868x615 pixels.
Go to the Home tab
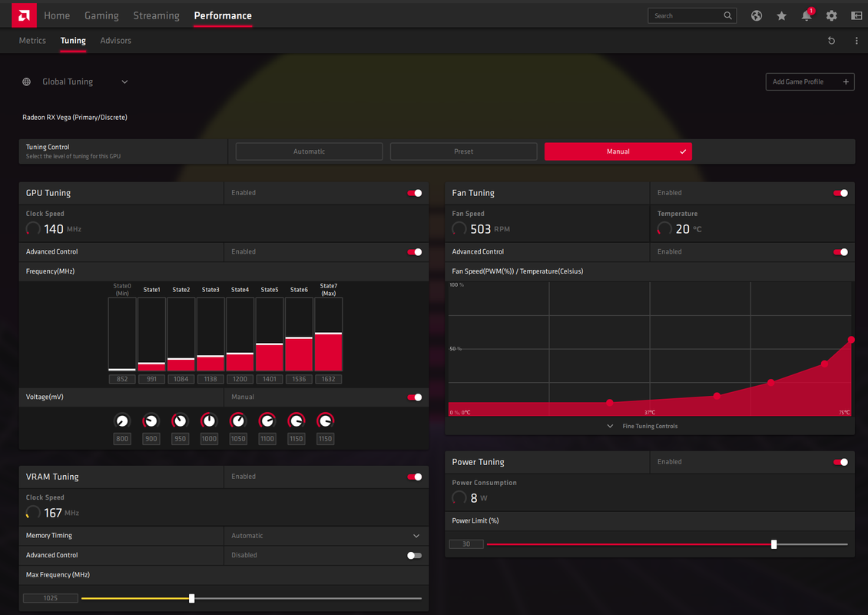coord(57,15)
